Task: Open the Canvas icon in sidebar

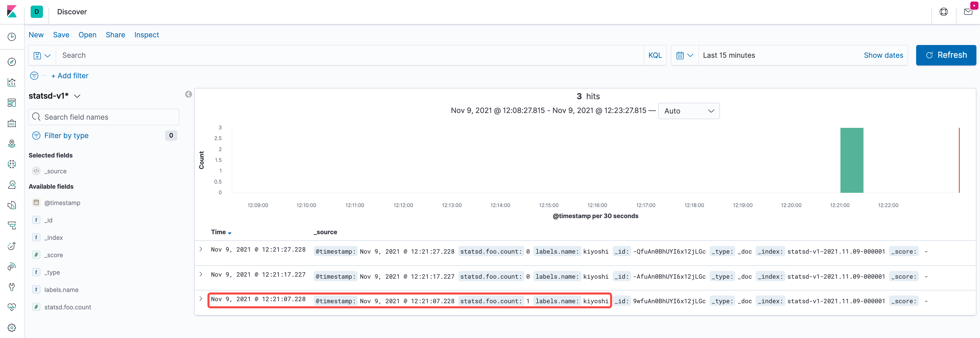Action: [12, 123]
